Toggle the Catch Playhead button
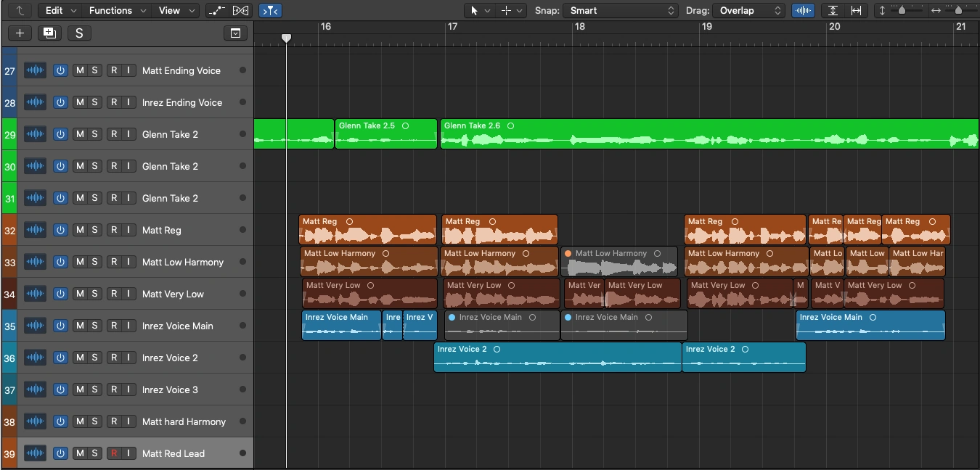The width and height of the screenshot is (980, 470). pos(270,10)
